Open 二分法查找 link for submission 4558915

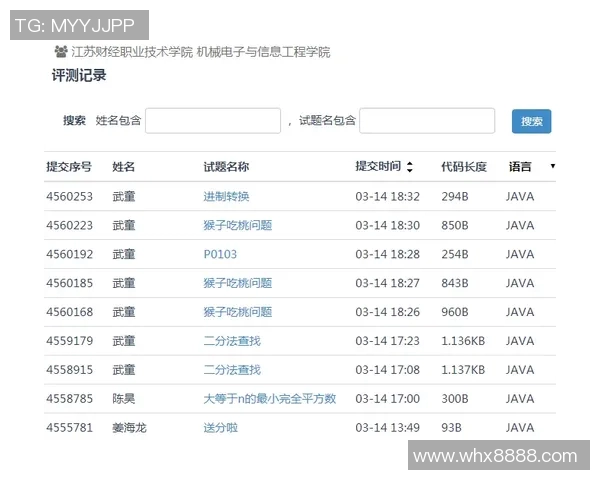coord(232,370)
